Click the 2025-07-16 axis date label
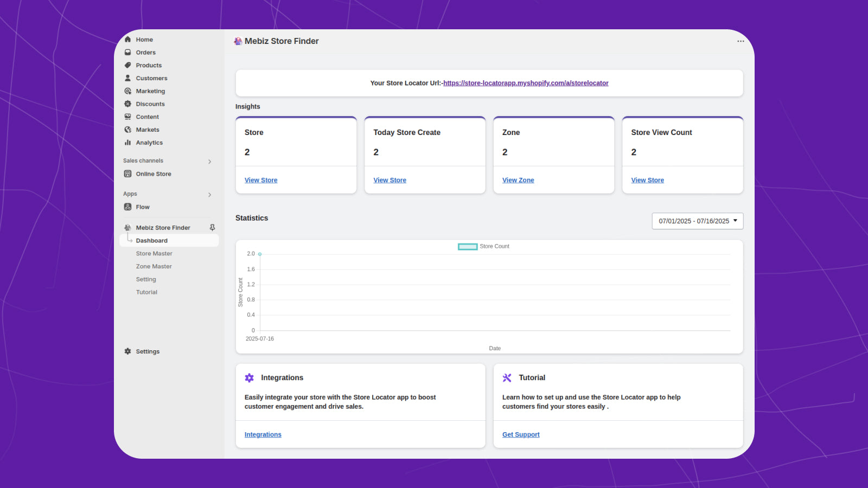Image resolution: width=868 pixels, height=488 pixels. tap(260, 339)
